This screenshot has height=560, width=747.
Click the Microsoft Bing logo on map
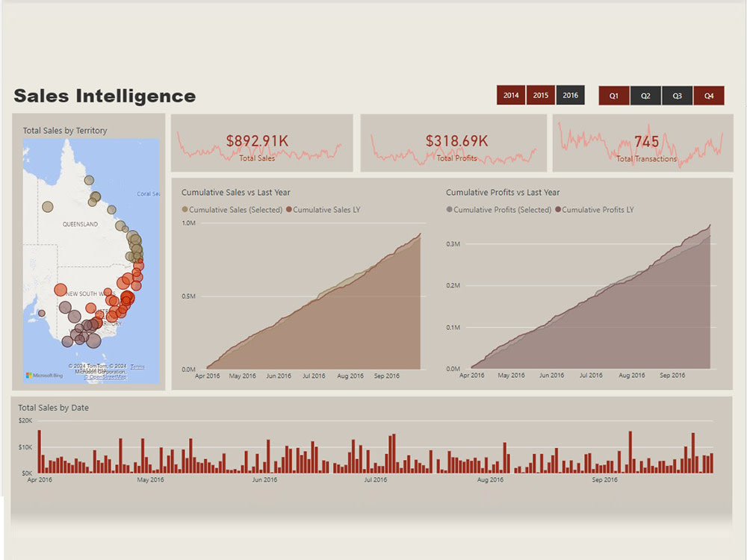[44, 376]
